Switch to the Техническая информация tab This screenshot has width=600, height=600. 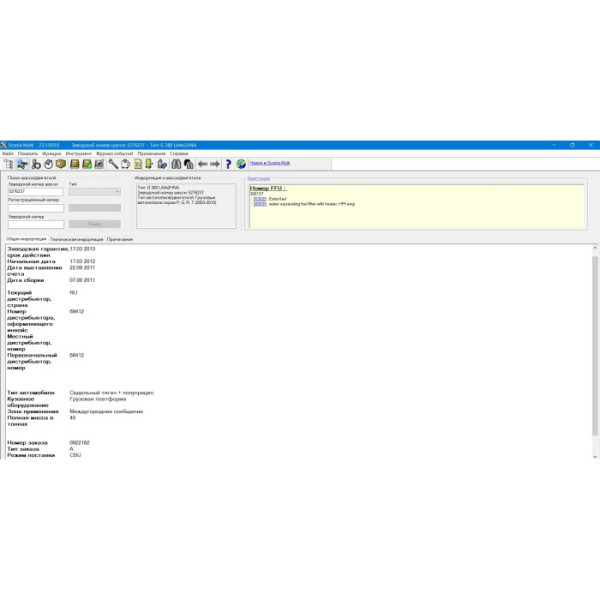coord(77,239)
